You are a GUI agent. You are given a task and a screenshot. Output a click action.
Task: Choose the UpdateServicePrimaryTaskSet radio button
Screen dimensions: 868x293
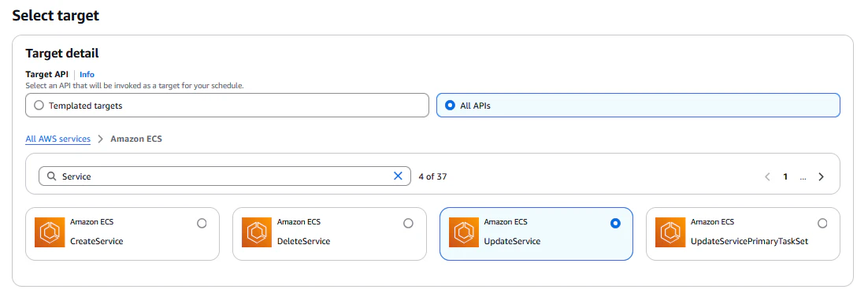coord(822,223)
